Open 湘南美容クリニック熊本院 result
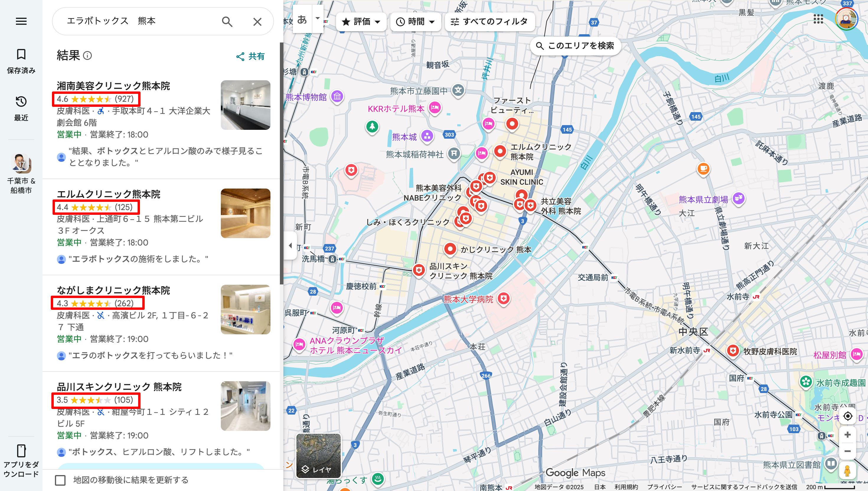 [x=113, y=86]
